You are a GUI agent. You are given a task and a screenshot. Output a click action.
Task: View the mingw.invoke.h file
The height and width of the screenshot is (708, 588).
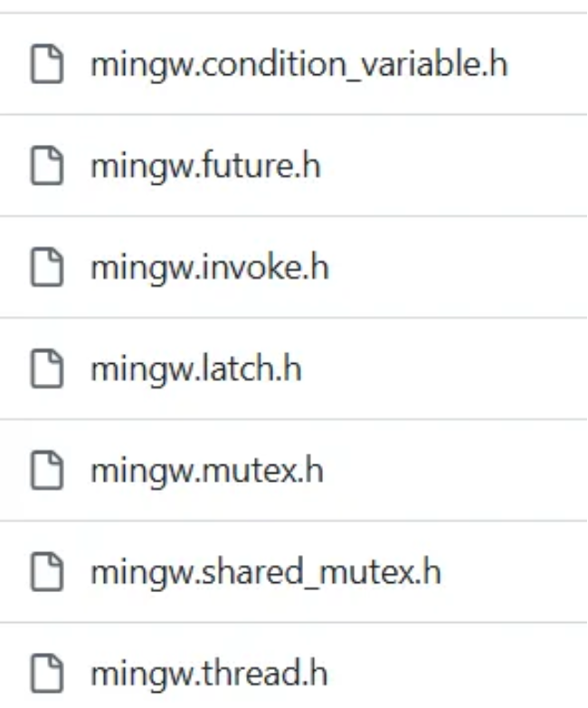pyautogui.click(x=210, y=268)
